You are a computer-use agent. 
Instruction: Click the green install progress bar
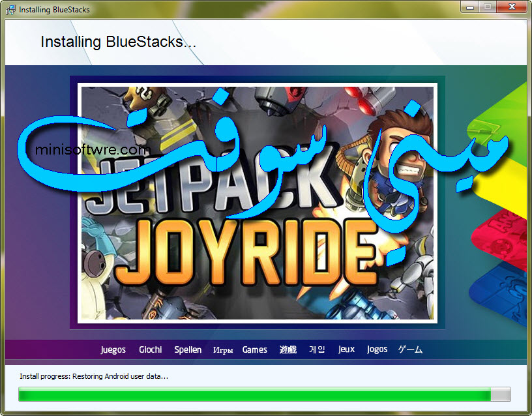[x=265, y=394]
